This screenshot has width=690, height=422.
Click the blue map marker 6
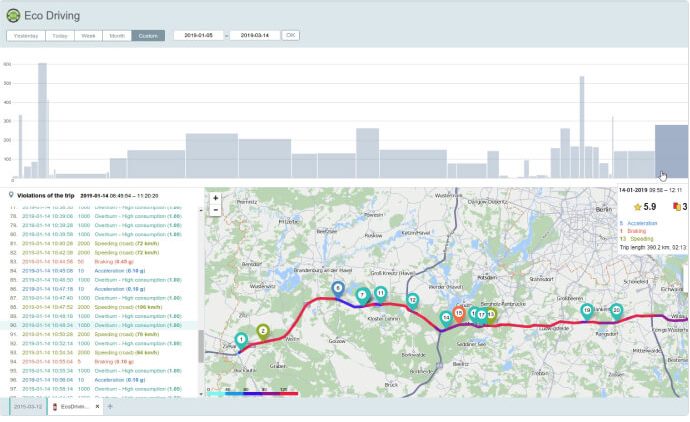point(338,288)
